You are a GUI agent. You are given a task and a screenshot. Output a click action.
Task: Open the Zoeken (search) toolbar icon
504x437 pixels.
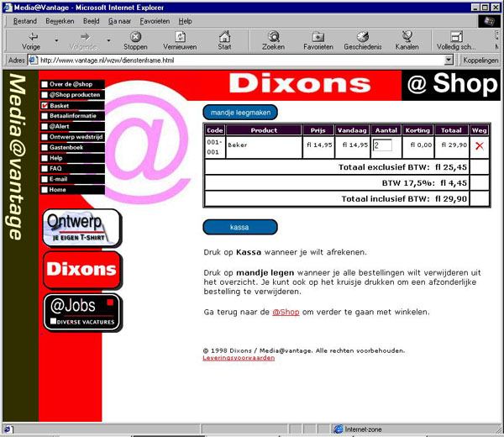click(273, 36)
